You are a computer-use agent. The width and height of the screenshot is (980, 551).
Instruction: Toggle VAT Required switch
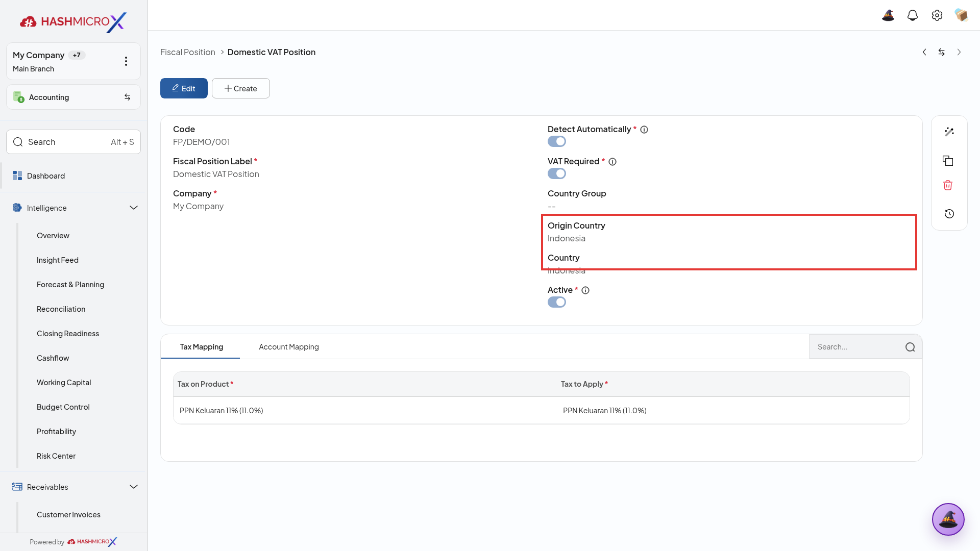(x=557, y=173)
